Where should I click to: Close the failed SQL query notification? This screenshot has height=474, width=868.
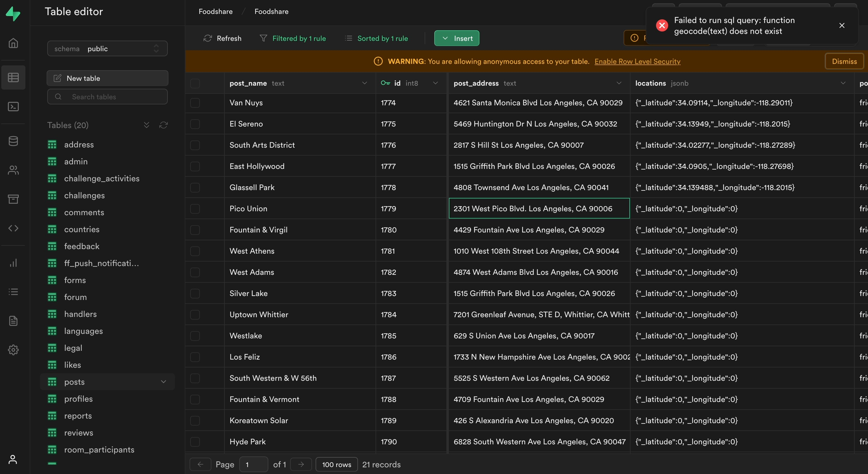pos(841,26)
